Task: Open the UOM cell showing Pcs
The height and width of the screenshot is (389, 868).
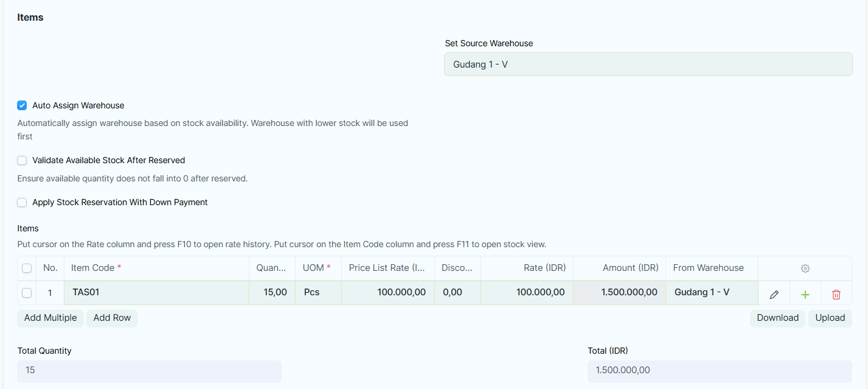Action: coord(318,293)
